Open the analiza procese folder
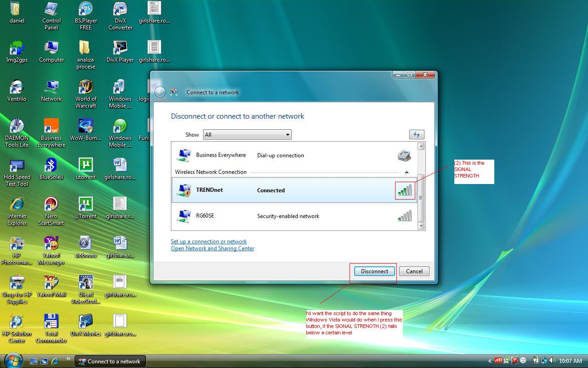This screenshot has width=588, height=368. coord(86,55)
